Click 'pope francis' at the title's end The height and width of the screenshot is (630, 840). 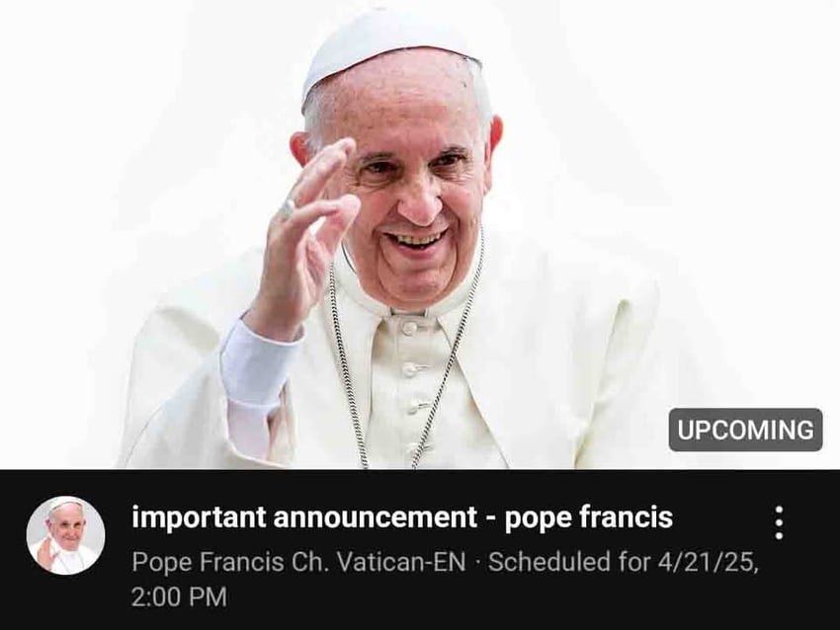pyautogui.click(x=589, y=518)
